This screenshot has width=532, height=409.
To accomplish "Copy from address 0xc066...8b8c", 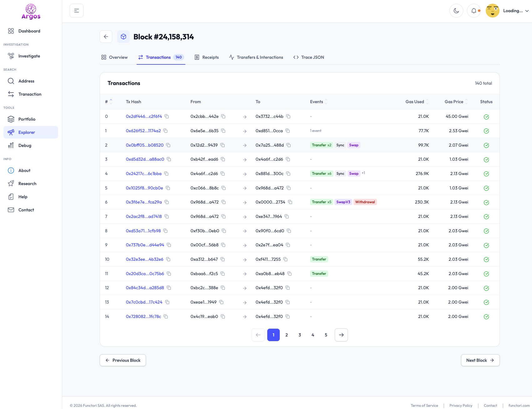I will coord(223,188).
